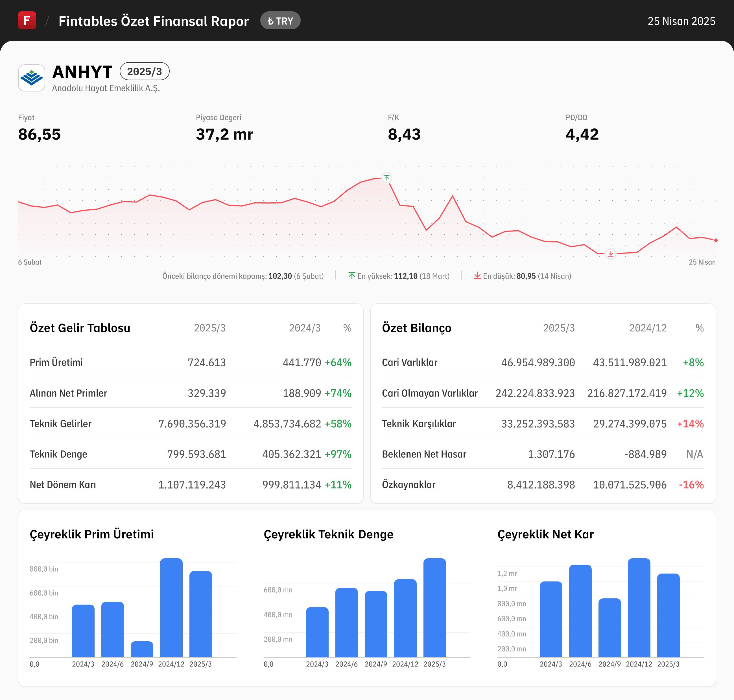734x700 pixels.
Task: Select the Fintables Özet Finansal Rapor title
Action: pyautogui.click(x=153, y=21)
